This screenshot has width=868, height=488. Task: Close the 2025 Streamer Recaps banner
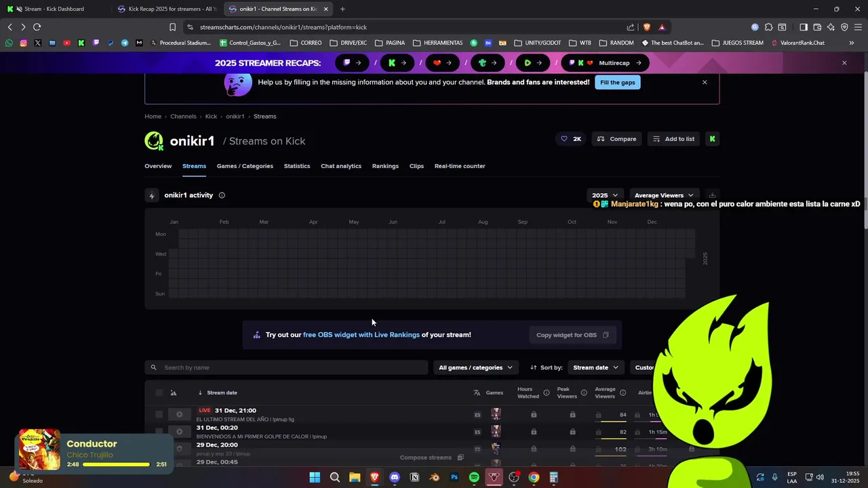(844, 63)
